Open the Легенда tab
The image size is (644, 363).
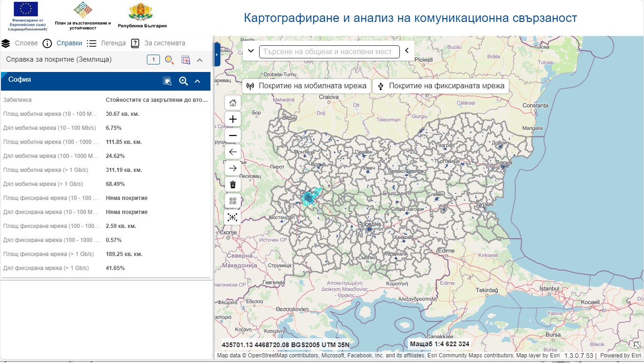113,43
